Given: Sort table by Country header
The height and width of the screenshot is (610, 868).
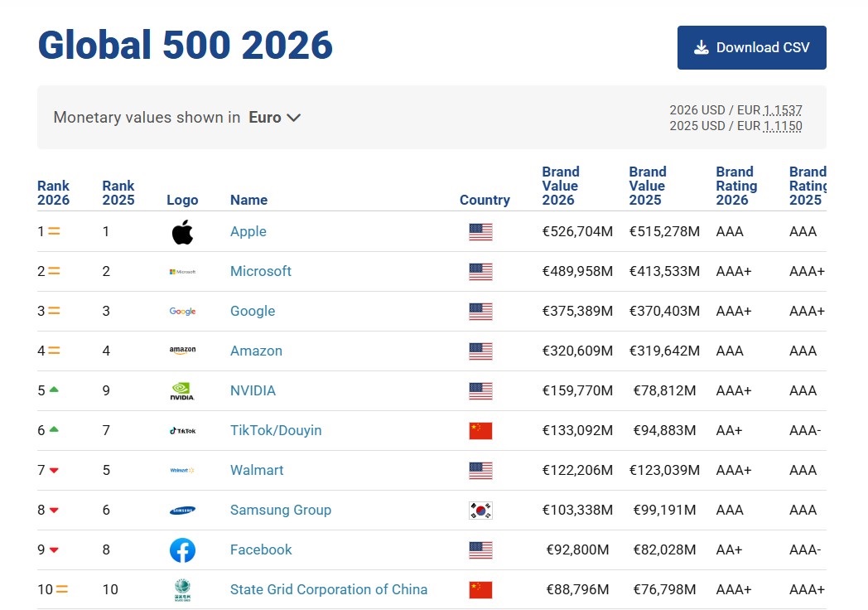Looking at the screenshot, I should (485, 200).
